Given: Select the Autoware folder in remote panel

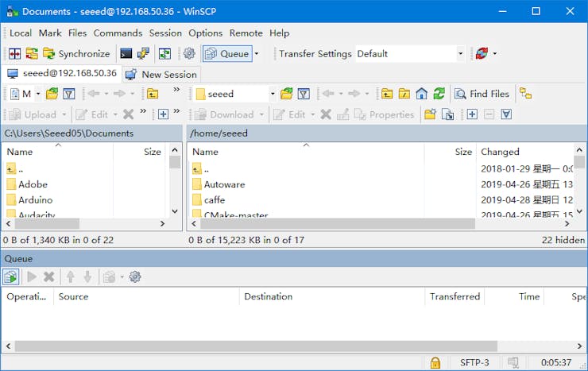Looking at the screenshot, I should pos(219,184).
